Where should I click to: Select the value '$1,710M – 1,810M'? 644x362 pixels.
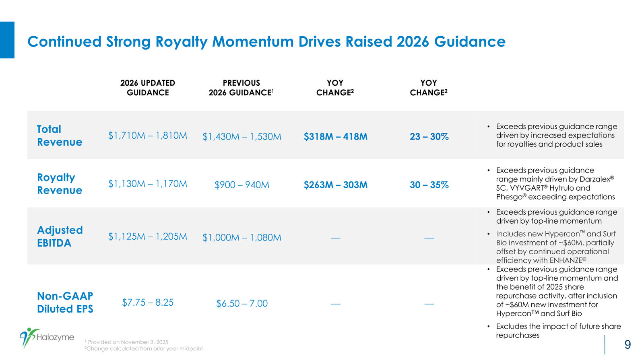pyautogui.click(x=148, y=136)
